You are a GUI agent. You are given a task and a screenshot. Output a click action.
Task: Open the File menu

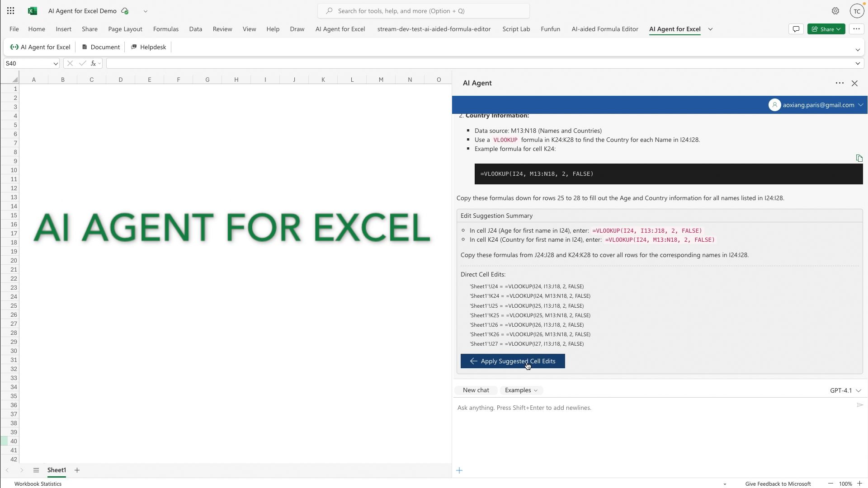click(14, 29)
